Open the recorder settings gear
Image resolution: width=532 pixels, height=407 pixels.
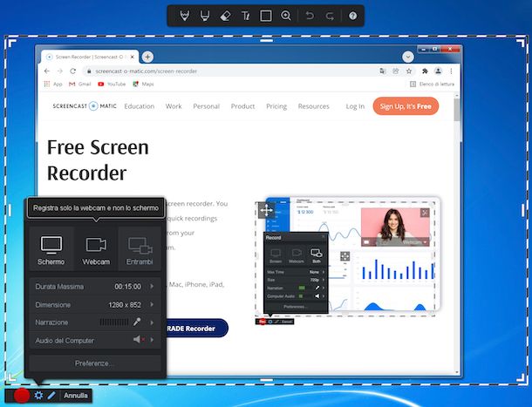38,395
